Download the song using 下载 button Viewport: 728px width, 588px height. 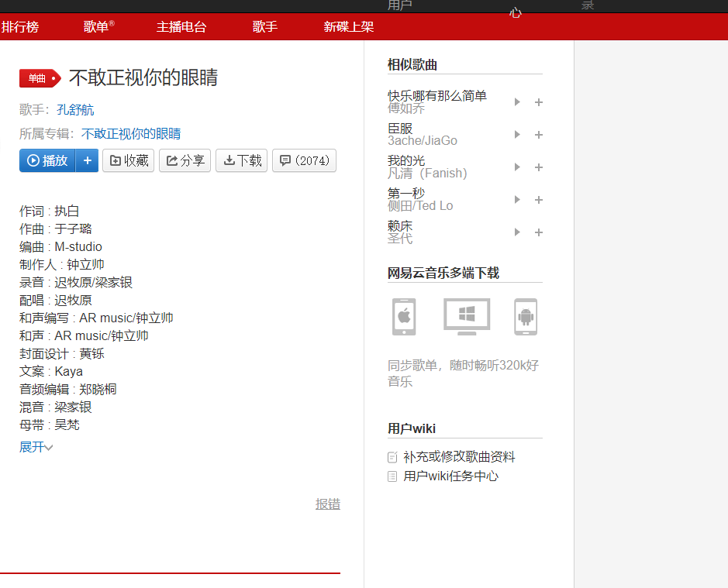(242, 160)
